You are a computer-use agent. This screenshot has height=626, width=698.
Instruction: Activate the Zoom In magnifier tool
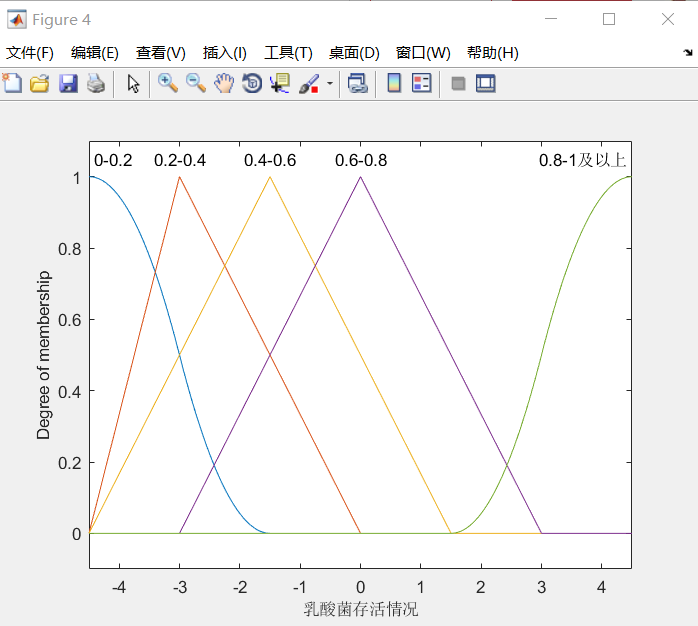[x=168, y=83]
